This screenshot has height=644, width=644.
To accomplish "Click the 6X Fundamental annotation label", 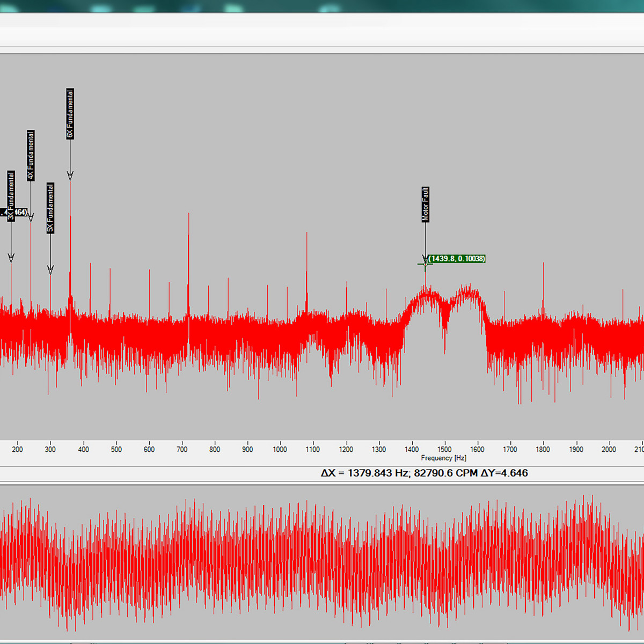I will pyautogui.click(x=70, y=114).
